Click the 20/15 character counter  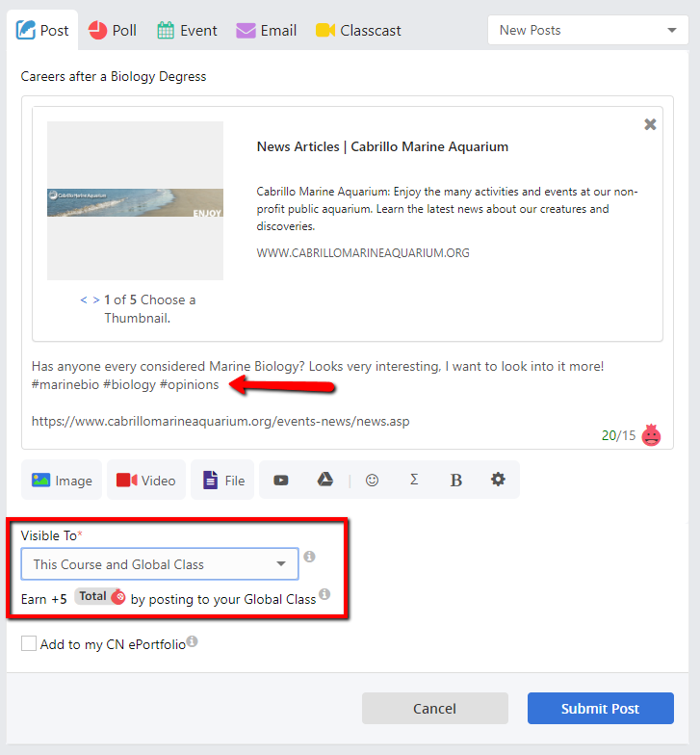pos(618,435)
